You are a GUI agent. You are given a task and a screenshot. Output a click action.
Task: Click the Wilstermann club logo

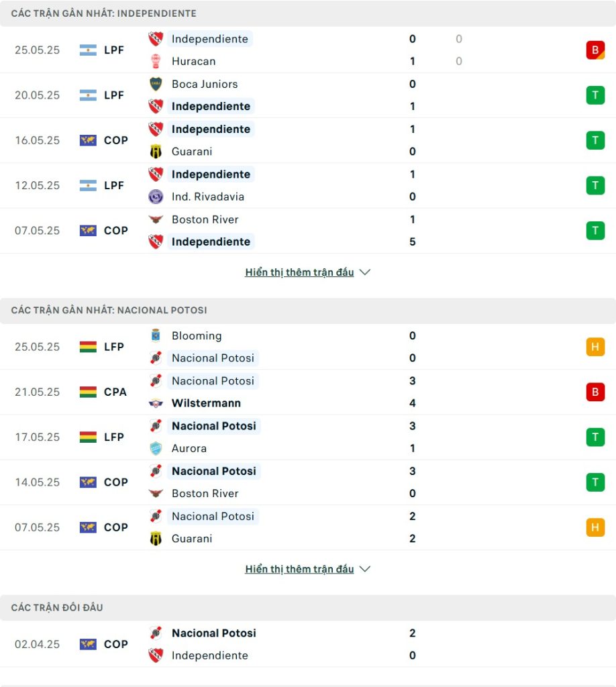point(156,403)
